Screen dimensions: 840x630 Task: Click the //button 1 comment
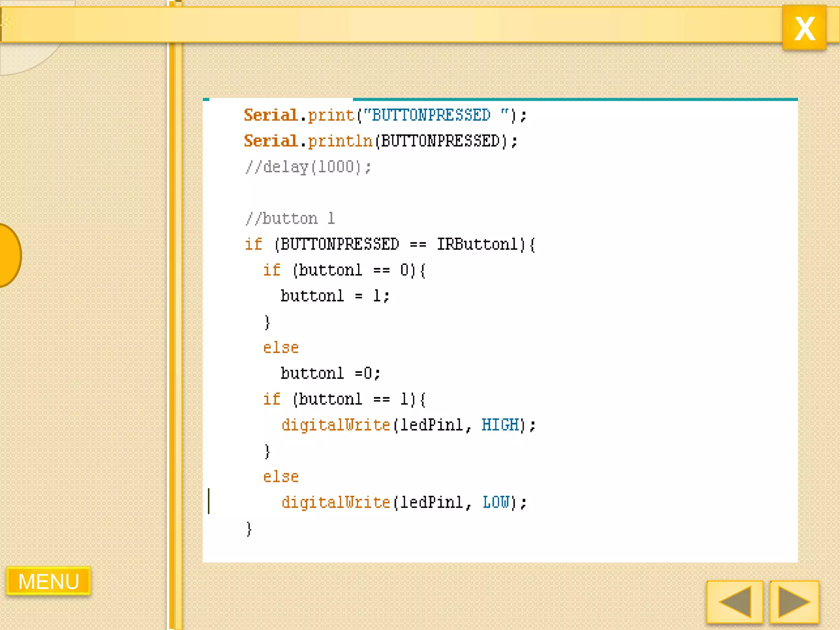point(290,219)
